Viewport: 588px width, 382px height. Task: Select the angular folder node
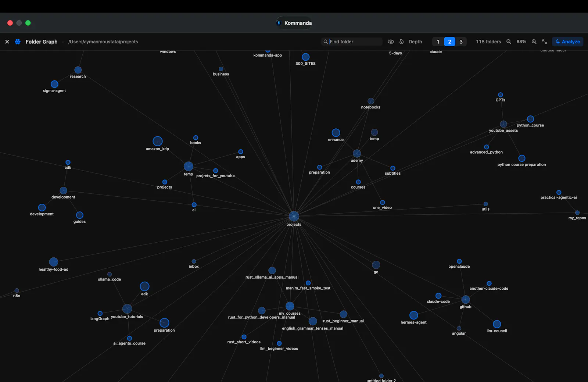coord(459,328)
